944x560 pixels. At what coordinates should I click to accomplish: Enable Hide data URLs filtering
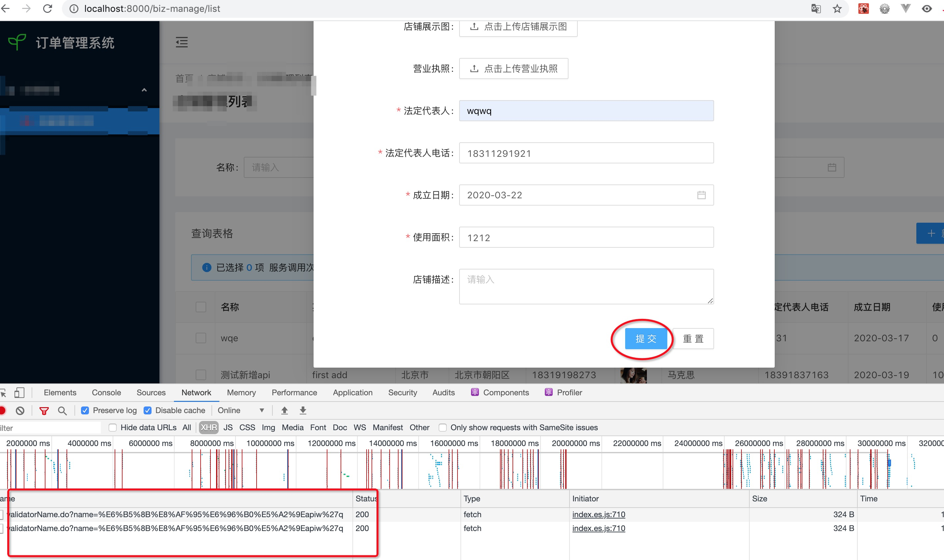tap(112, 428)
